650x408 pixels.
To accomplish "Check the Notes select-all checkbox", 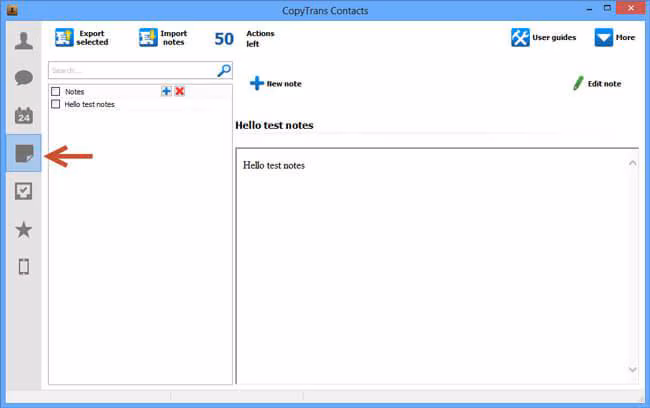I will point(56,91).
